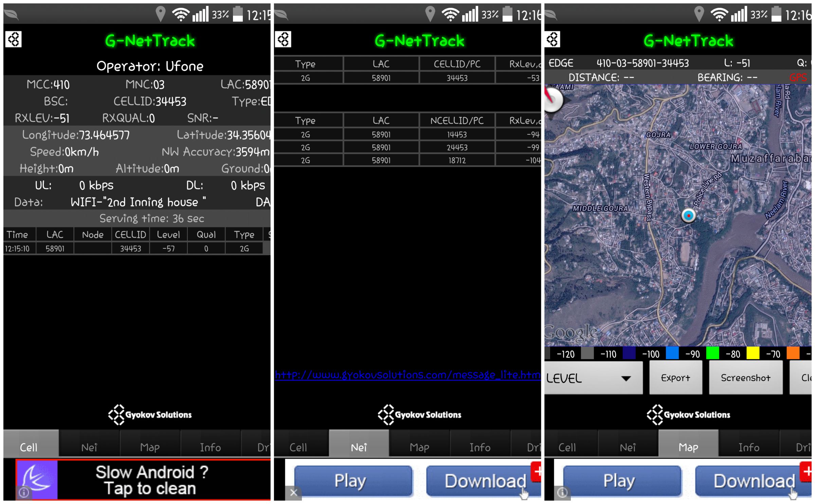Tap ad info icon in right screen
Screen dimensions: 815x504
[562, 493]
